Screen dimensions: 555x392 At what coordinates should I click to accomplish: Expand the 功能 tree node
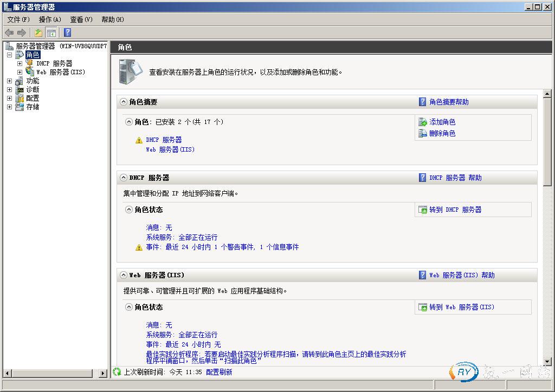click(9, 81)
